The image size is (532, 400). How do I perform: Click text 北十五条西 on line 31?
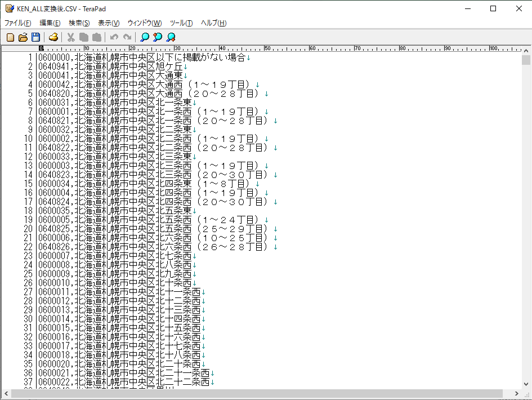pyautogui.click(x=178, y=328)
